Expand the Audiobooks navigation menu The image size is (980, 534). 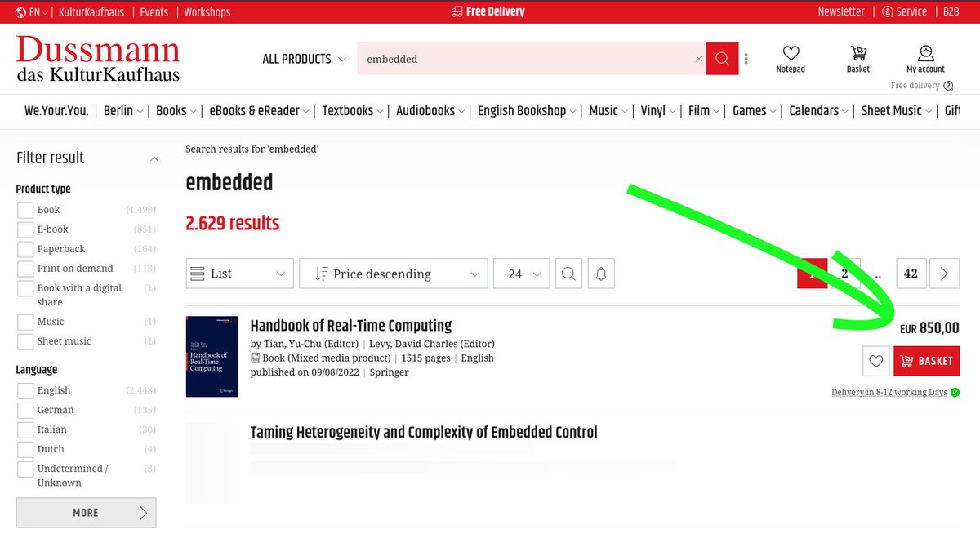[430, 110]
